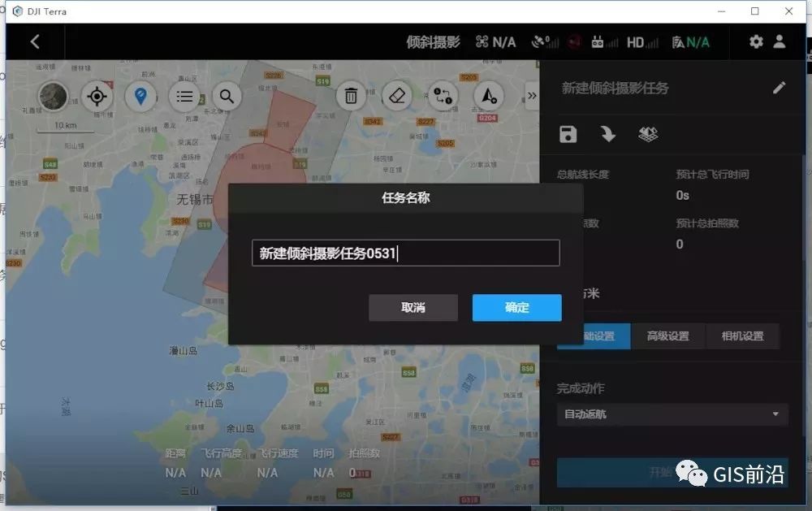
Task: Click the task name input field
Action: click(404, 253)
